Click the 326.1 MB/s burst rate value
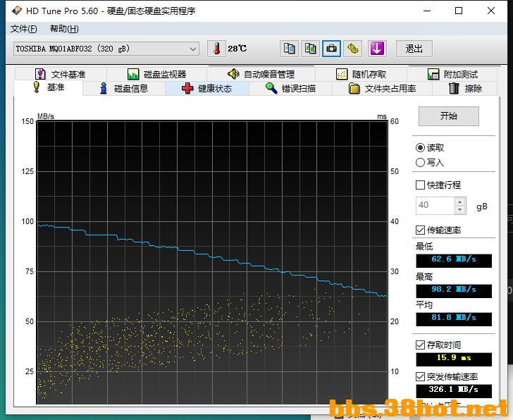This screenshot has width=513, height=420. point(454,391)
